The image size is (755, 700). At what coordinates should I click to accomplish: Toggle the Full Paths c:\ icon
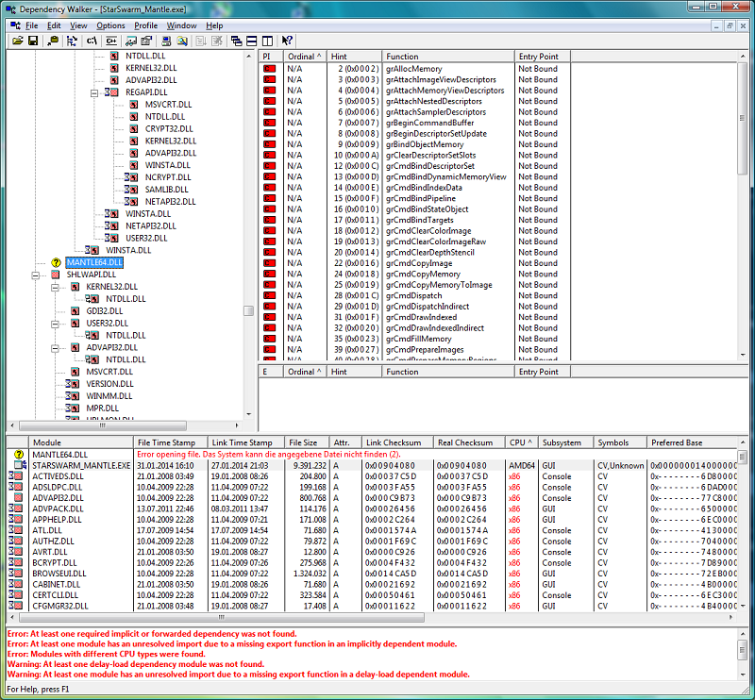click(92, 41)
